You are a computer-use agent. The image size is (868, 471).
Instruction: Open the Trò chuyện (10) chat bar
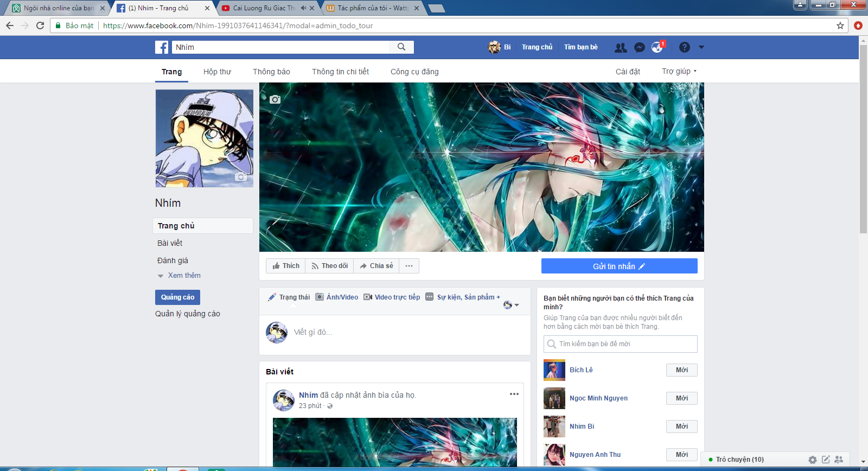(x=740, y=460)
